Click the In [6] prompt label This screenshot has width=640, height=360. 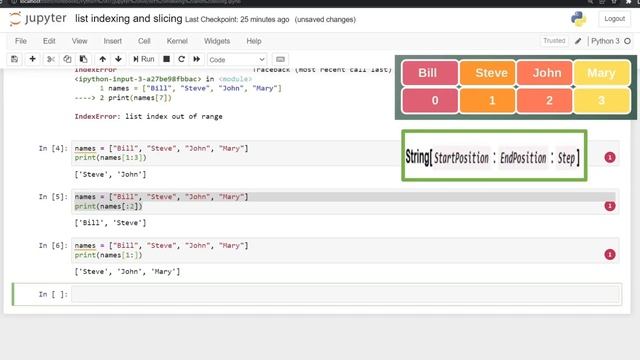coord(53,246)
